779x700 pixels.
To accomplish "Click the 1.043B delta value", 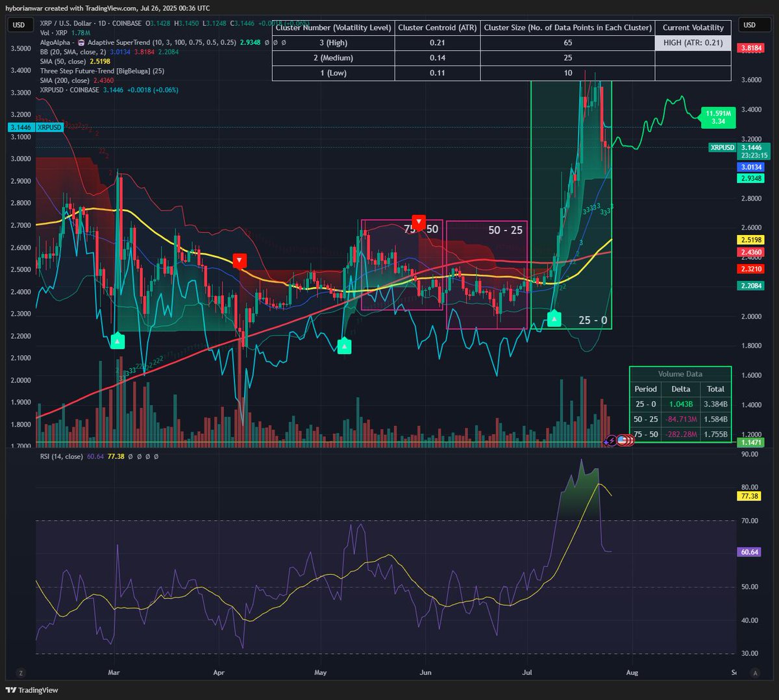I will pos(680,404).
